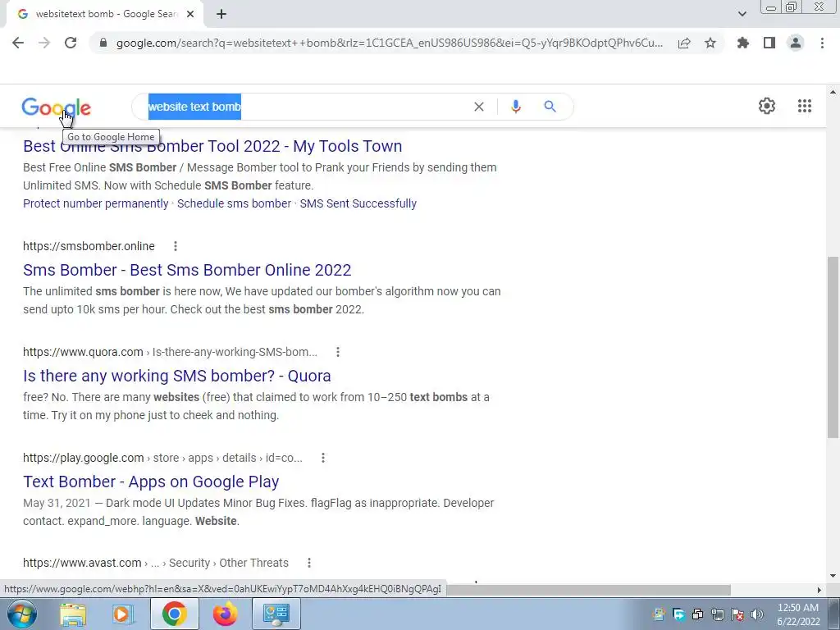Go back to the previous page
Viewport: 840px width, 630px height.
[x=18, y=43]
